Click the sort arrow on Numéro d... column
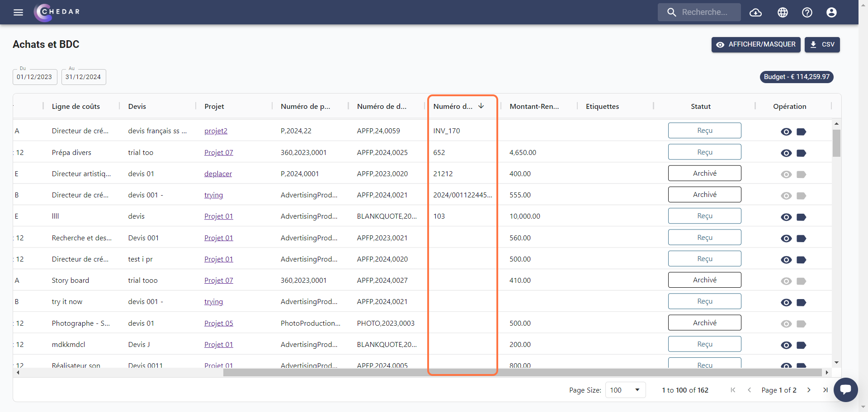868x412 pixels. 481,106
